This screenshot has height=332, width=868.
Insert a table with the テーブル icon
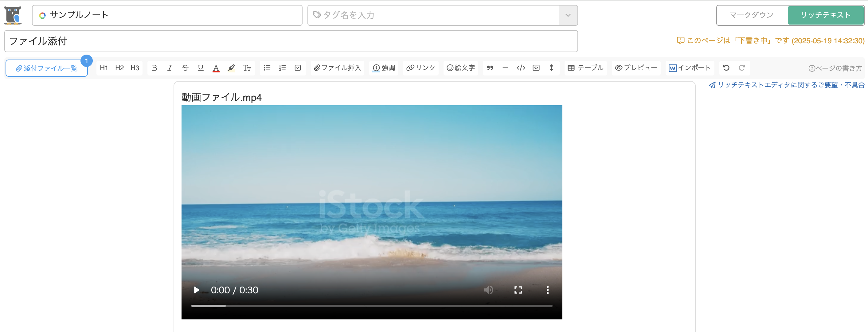[x=585, y=68]
